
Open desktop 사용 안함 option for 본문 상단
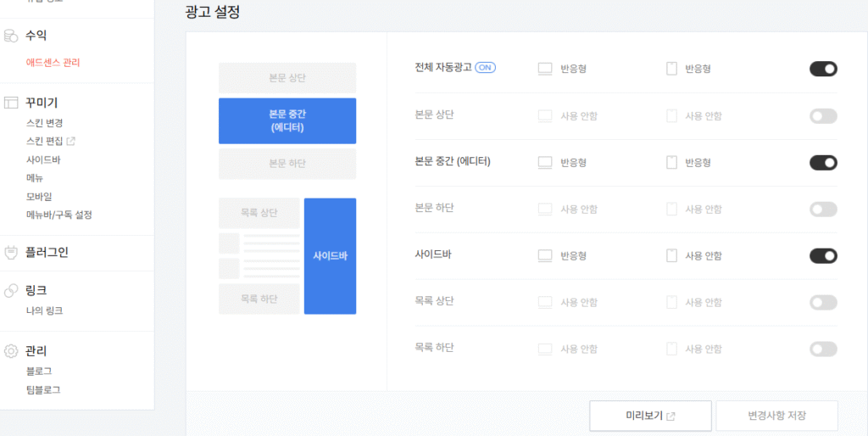579,116
